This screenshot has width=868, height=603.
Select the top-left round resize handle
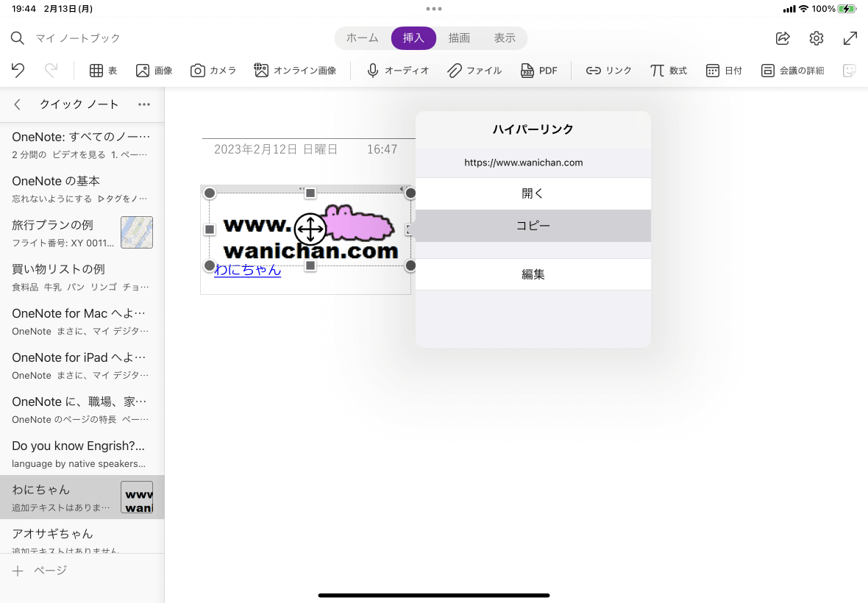click(209, 193)
